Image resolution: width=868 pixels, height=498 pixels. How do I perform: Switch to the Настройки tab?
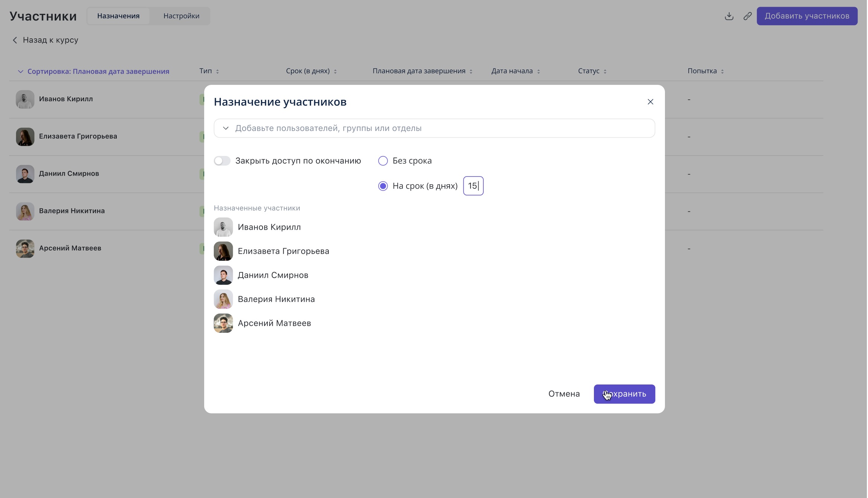pos(181,16)
